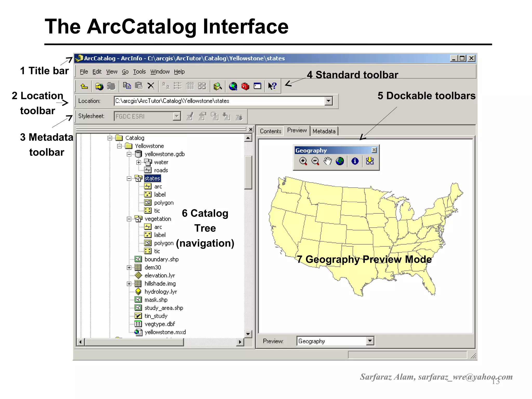Open the Edit menu
532x399 pixels.
tap(97, 72)
